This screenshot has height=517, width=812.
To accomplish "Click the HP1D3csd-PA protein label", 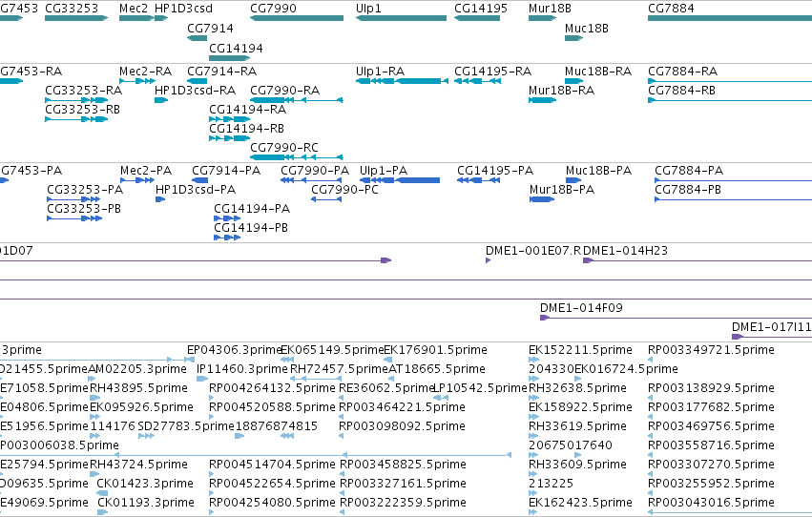I will (x=196, y=190).
